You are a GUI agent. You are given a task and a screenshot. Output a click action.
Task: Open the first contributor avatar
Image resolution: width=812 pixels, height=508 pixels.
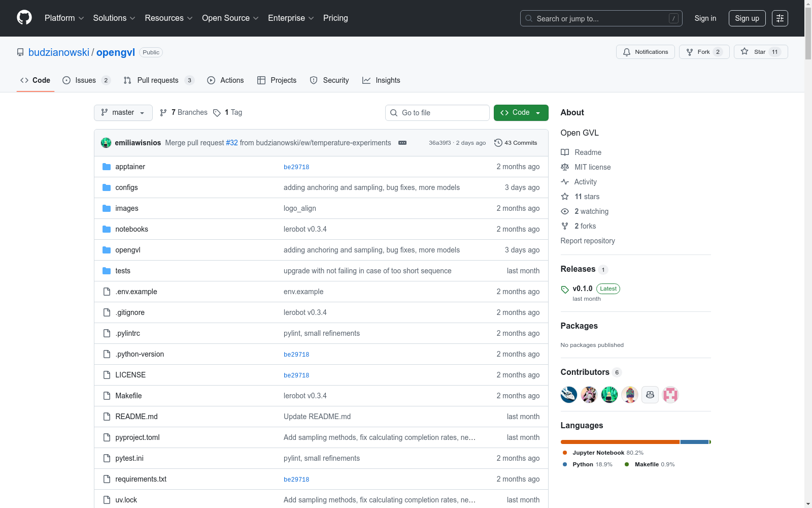coord(569,395)
